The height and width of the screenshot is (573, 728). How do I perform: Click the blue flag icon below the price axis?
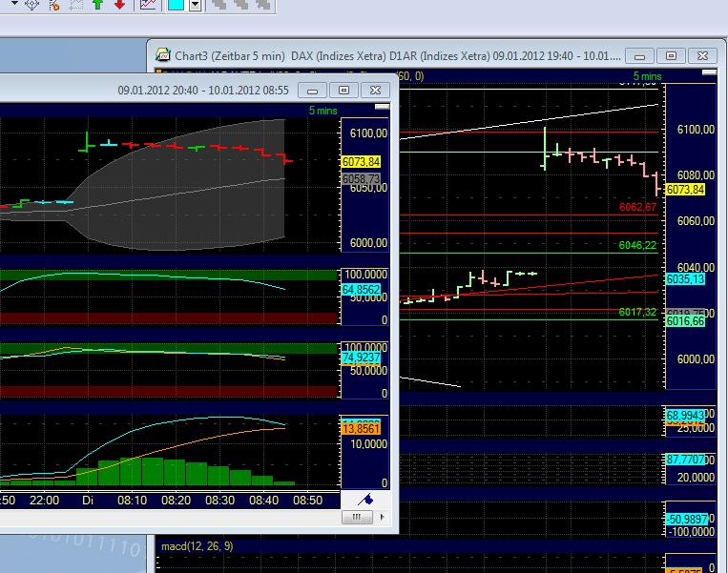coord(364,499)
